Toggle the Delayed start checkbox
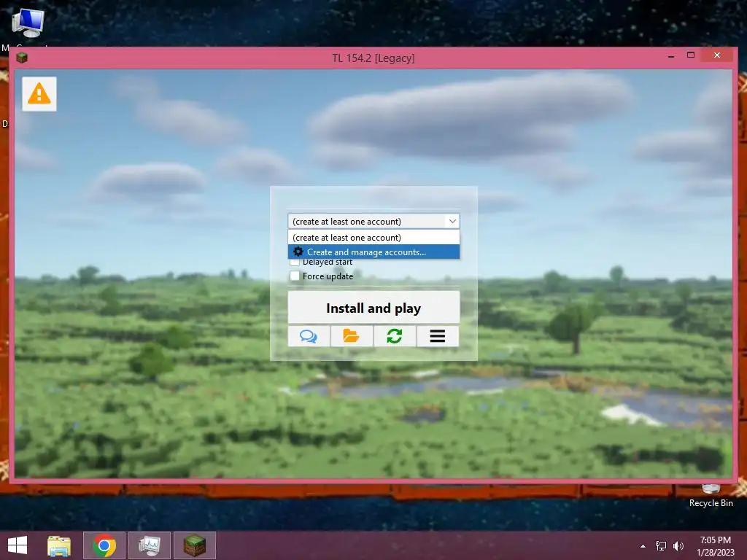Screen dimensions: 747x560 coord(295,262)
